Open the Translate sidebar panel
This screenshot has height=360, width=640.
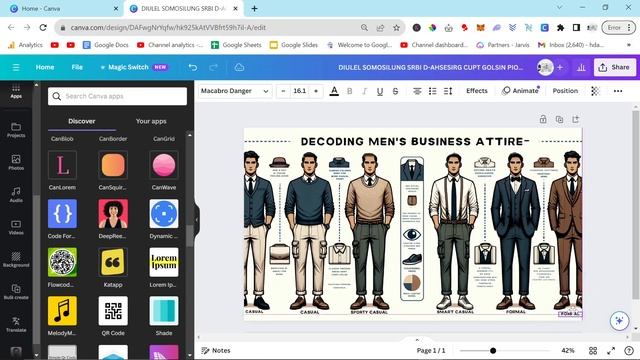[16, 324]
